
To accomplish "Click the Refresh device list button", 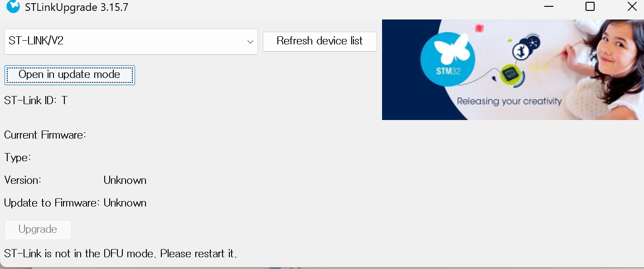I will [x=320, y=41].
